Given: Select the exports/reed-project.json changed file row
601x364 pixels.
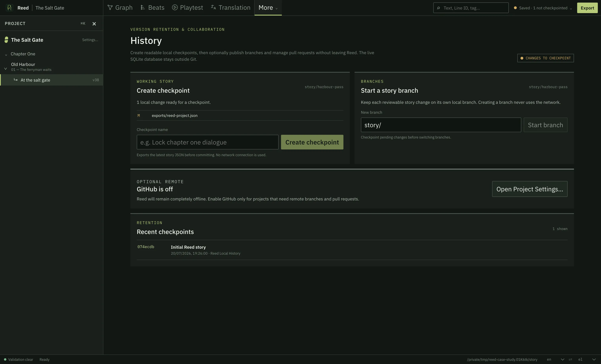Looking at the screenshot, I should click(x=240, y=116).
